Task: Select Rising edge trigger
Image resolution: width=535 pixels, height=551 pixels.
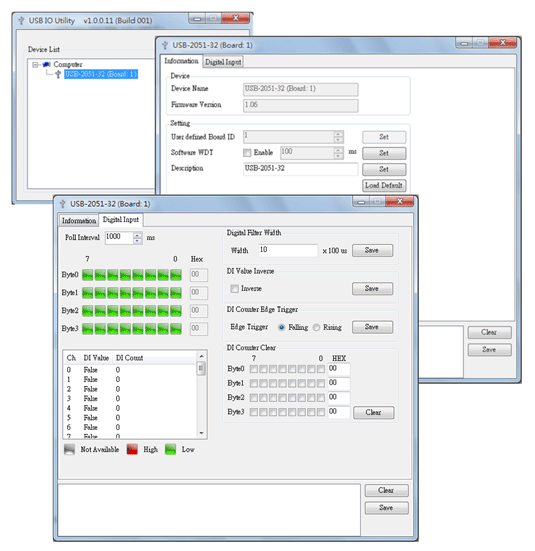Action: coord(316,328)
